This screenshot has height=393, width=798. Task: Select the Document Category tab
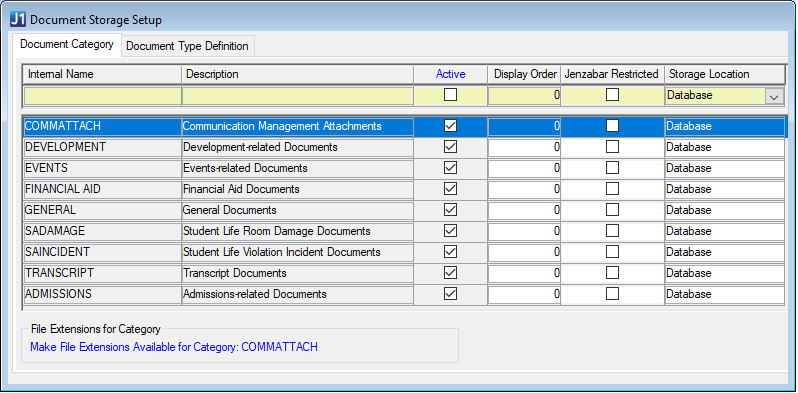point(67,44)
